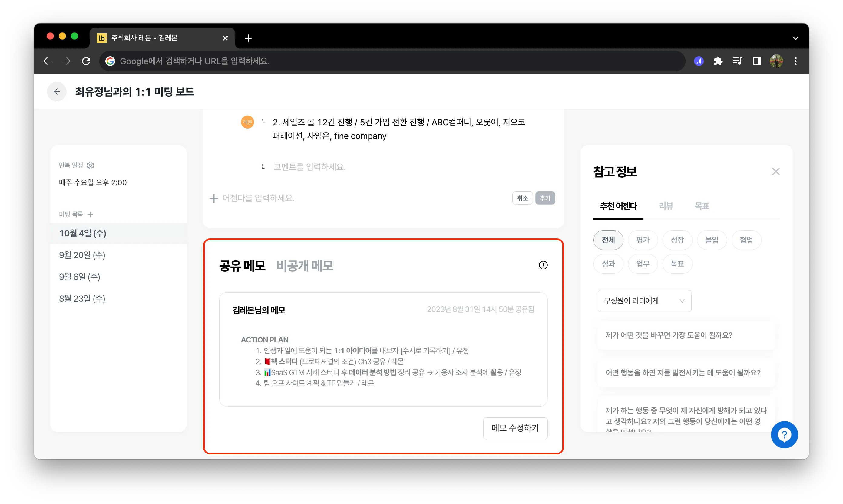Open the Chrome profile avatar
The width and height of the screenshot is (843, 504).
(x=776, y=61)
